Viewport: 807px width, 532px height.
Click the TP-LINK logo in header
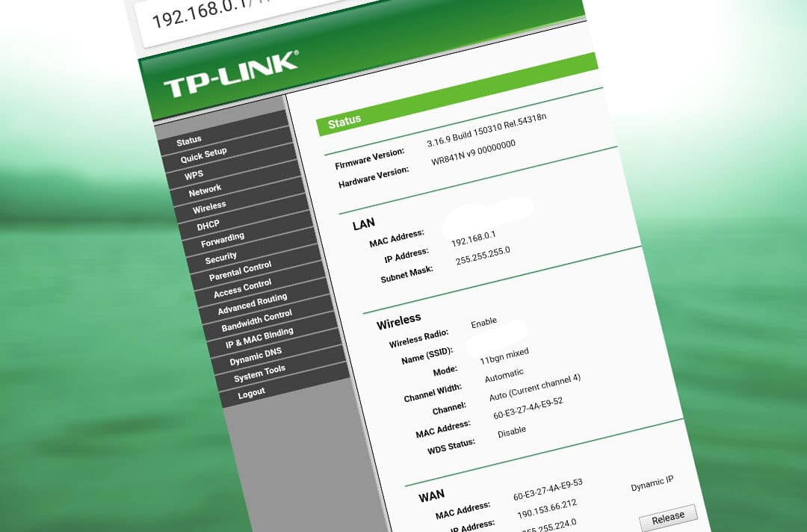pos(230,75)
